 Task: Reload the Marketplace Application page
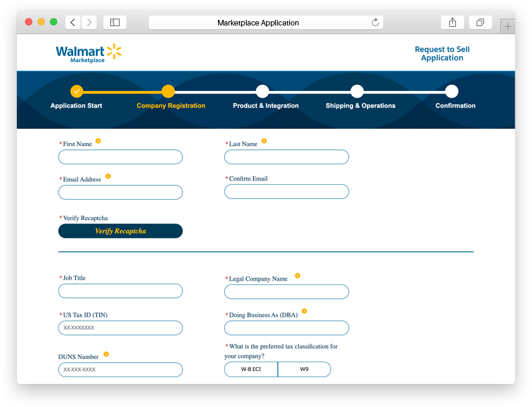point(375,22)
